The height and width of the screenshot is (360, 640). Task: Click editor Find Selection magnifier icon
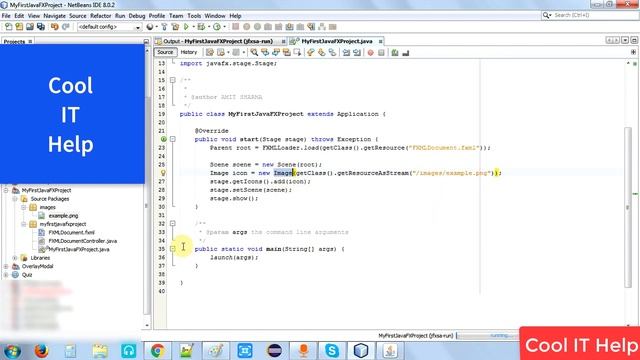[x=254, y=53]
